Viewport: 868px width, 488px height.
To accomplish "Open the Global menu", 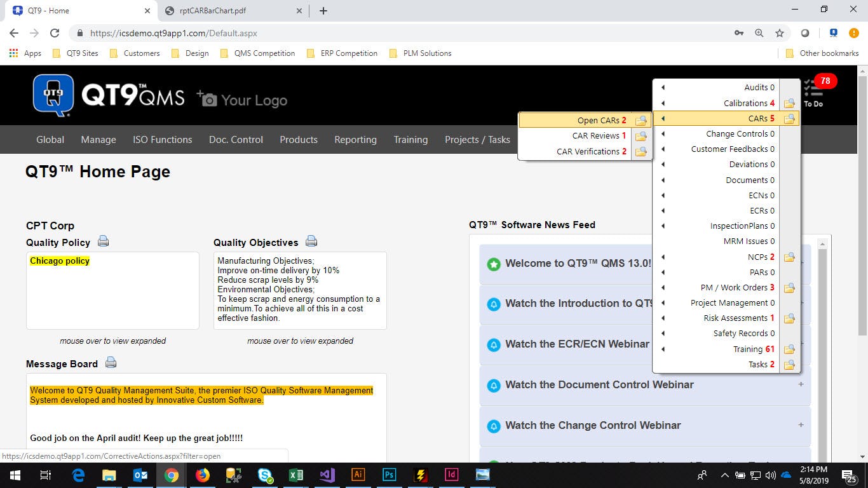I will tap(50, 140).
